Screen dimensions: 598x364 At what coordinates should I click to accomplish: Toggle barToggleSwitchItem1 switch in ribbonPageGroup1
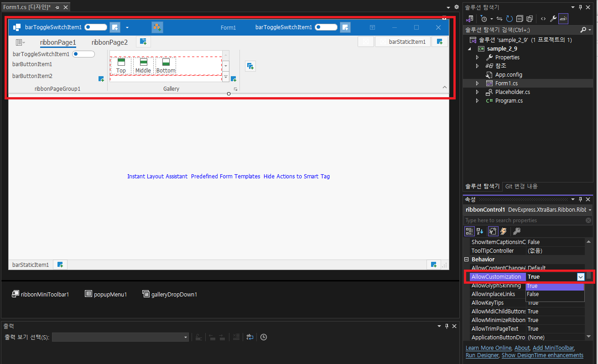click(x=83, y=54)
